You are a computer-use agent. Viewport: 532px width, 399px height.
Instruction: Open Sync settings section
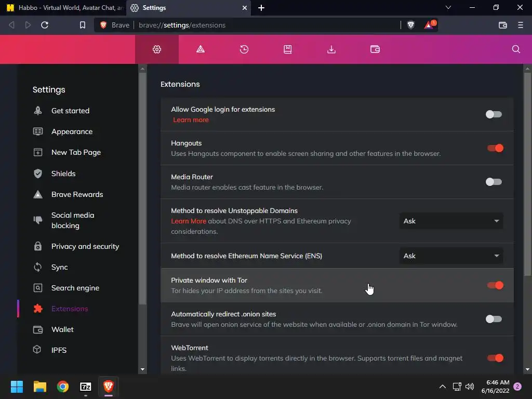59,267
